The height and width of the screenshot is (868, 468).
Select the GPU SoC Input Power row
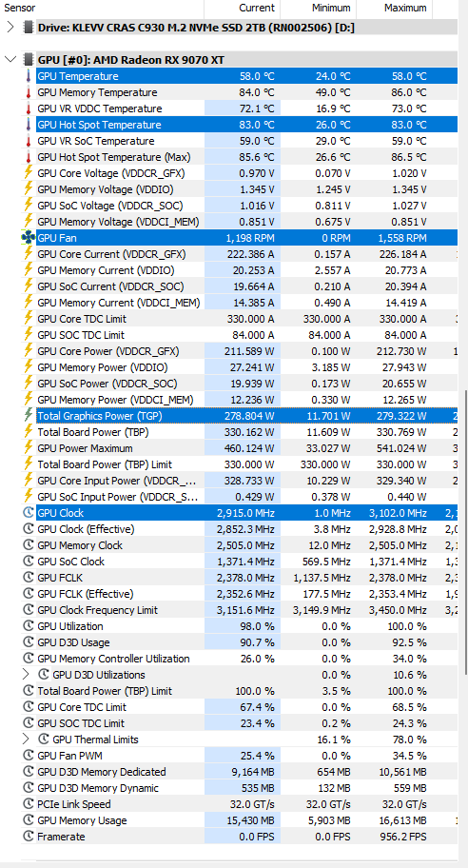tap(247, 497)
